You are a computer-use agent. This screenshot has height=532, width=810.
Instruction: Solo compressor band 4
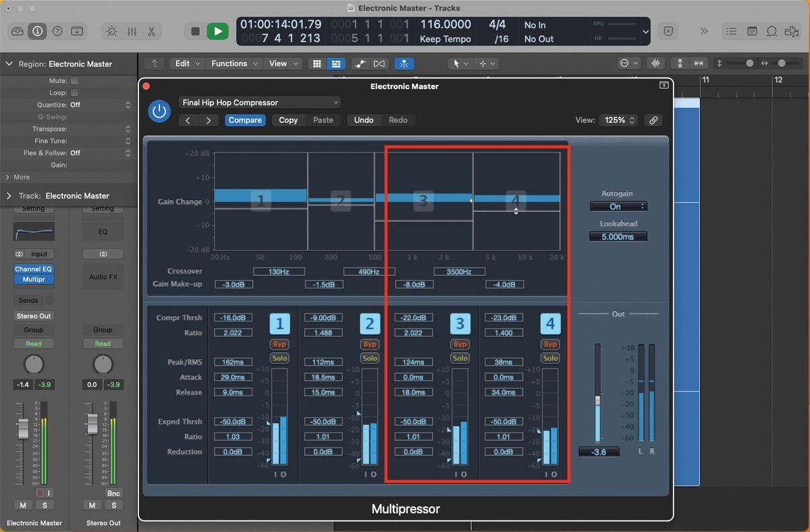coord(550,358)
